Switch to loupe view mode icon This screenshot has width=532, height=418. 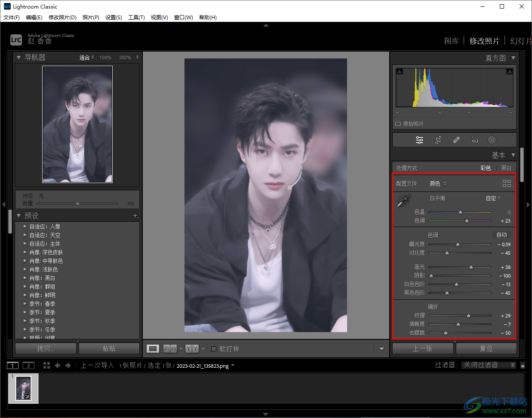click(153, 349)
